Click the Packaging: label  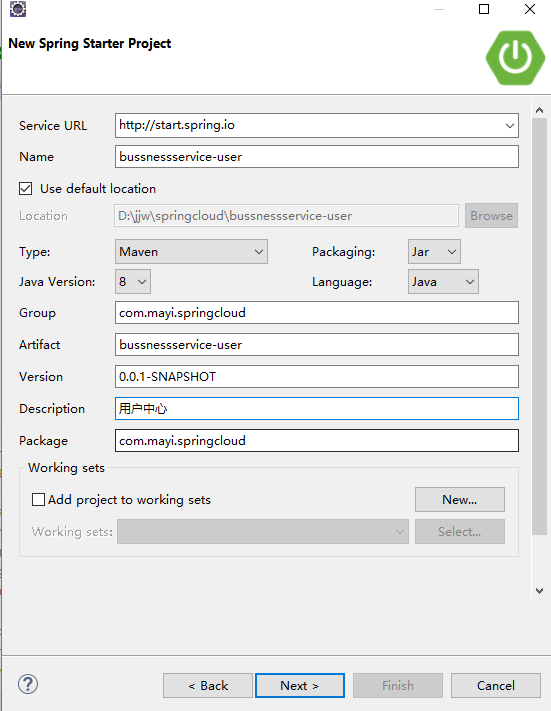[343, 252]
